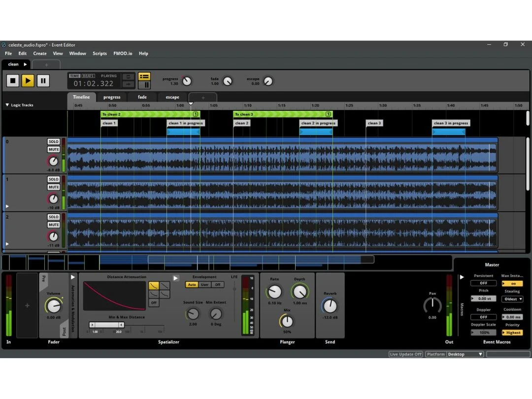
Task: Toggle the Persistent OFF switch
Action: coord(483,283)
